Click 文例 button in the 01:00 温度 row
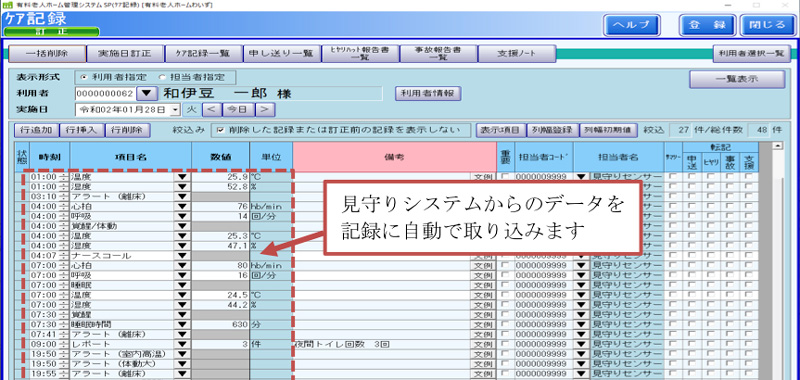Image resolution: width=800 pixels, height=380 pixels. (x=483, y=177)
